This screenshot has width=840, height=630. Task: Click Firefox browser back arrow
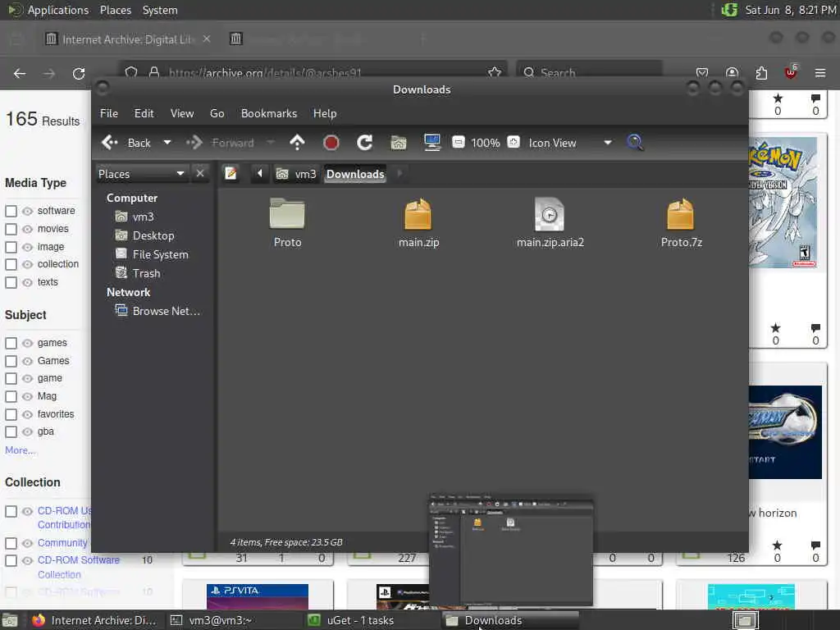[x=20, y=73]
